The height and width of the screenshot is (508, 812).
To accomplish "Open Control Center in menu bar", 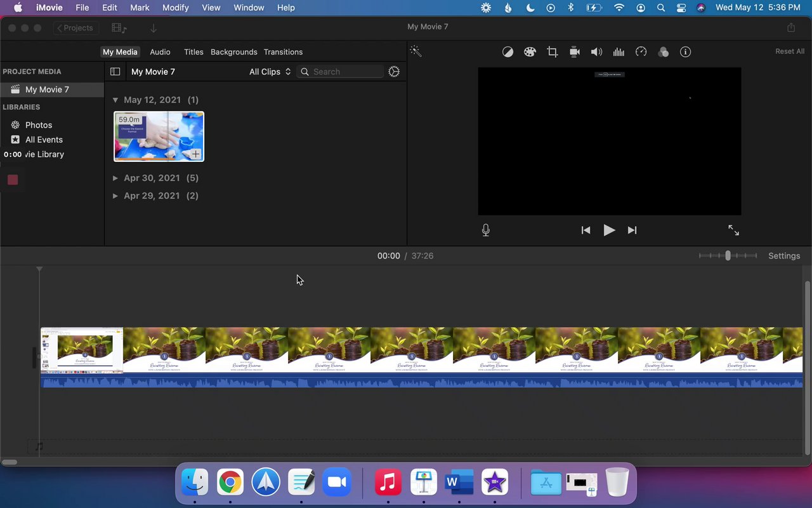I will tap(681, 8).
